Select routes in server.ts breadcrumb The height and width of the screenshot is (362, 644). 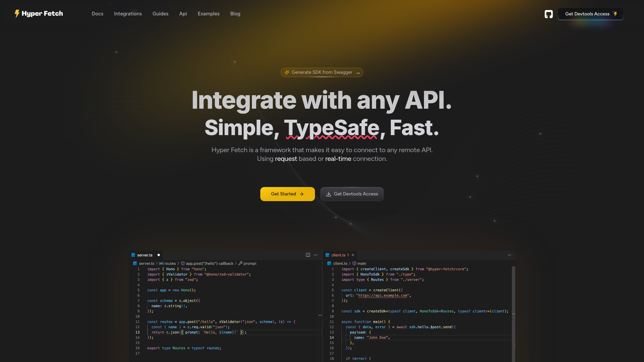(x=170, y=263)
